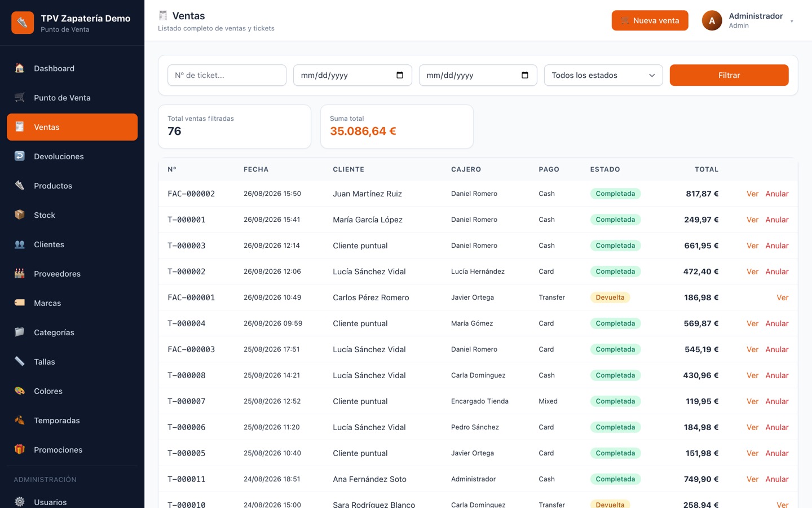Click the Dashboard house icon in sidebar
Screen dimensions: 812x508
click(x=20, y=68)
